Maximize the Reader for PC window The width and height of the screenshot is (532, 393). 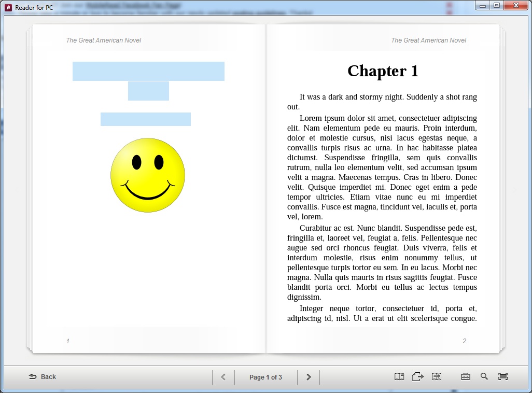(x=497, y=5)
